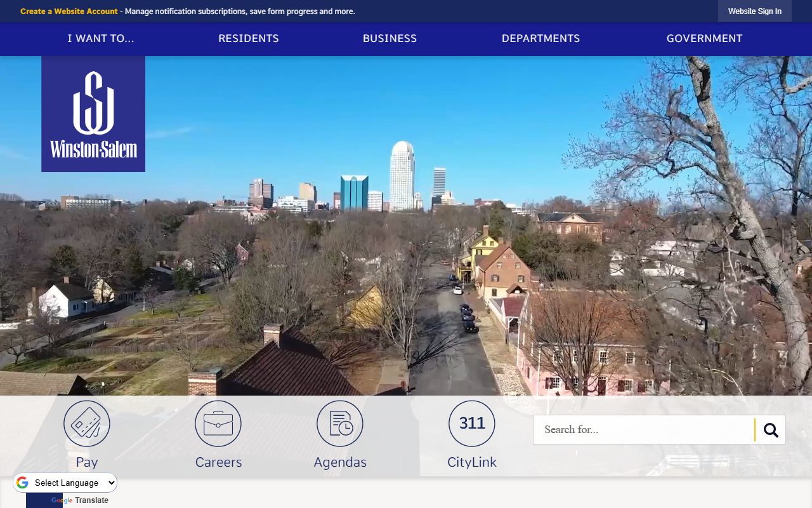Open the Agendas document icon

[340, 424]
